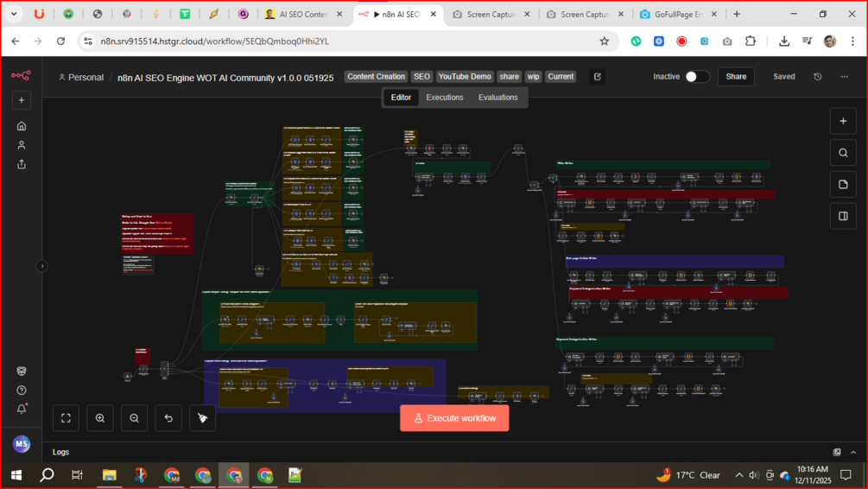Screen dimensions: 868x489
Task: Open the help question mark icon
Action: coord(21,391)
